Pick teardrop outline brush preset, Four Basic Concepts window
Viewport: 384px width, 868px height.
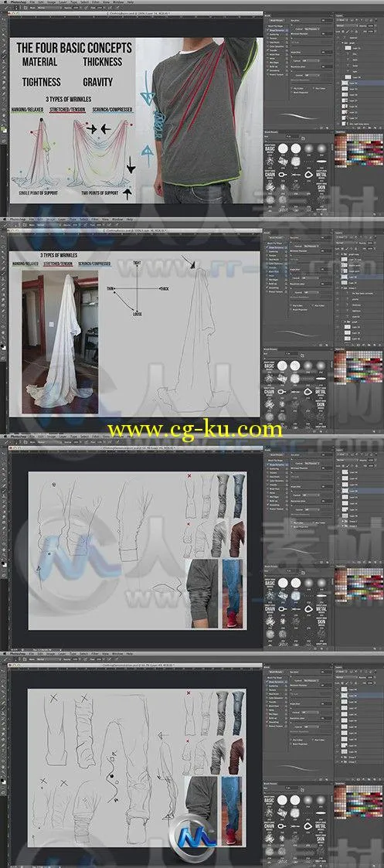[x=309, y=175]
